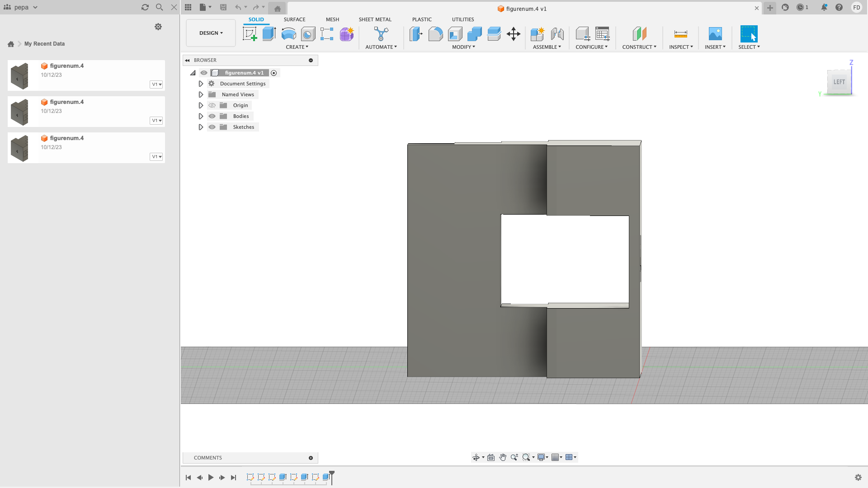Select the Combine tool
This screenshot has width=868, height=488.
point(474,34)
